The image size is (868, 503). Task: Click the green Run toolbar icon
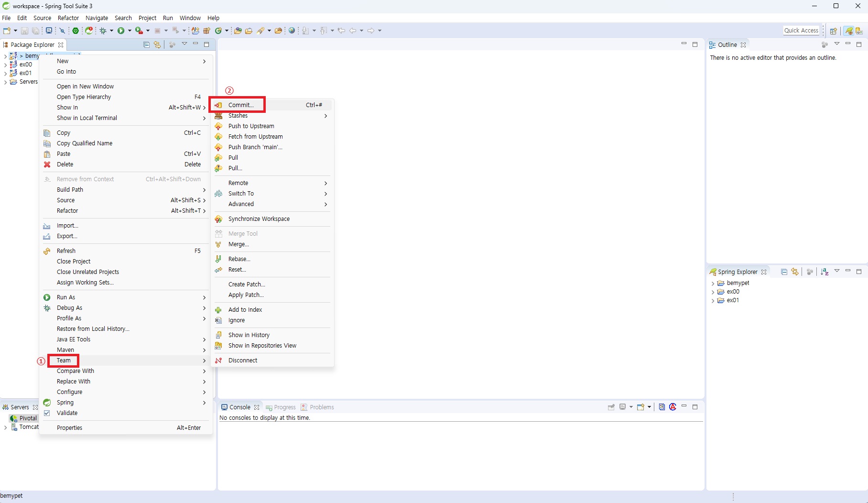click(x=121, y=31)
